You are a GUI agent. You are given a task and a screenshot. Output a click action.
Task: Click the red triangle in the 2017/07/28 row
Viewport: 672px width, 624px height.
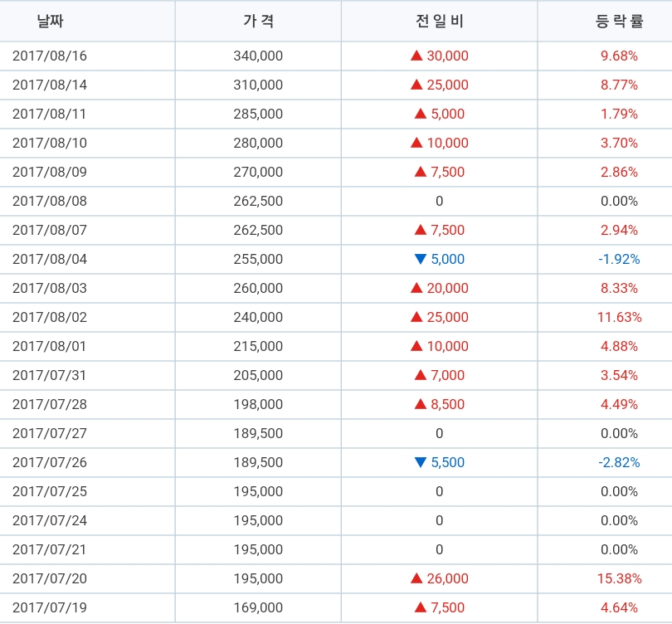coord(421,404)
